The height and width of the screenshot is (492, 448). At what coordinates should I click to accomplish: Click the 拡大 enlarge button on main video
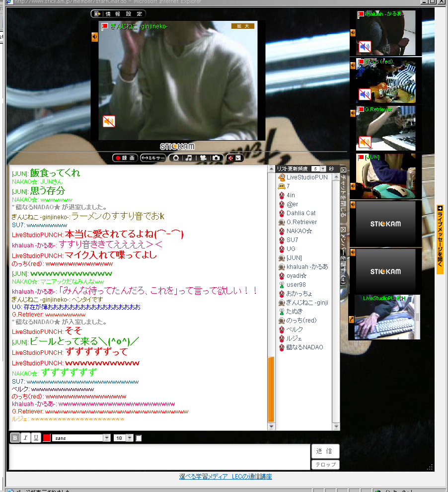[243, 26]
